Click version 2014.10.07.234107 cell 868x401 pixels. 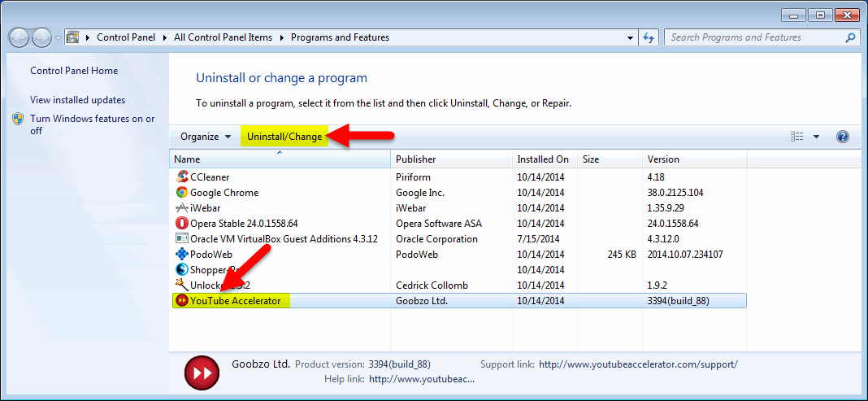click(685, 255)
